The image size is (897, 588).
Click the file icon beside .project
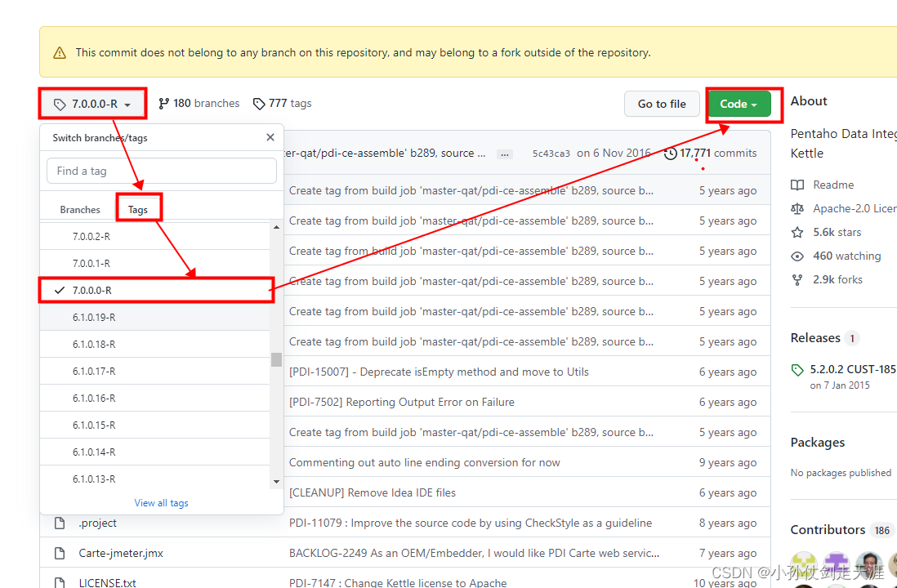coord(60,523)
